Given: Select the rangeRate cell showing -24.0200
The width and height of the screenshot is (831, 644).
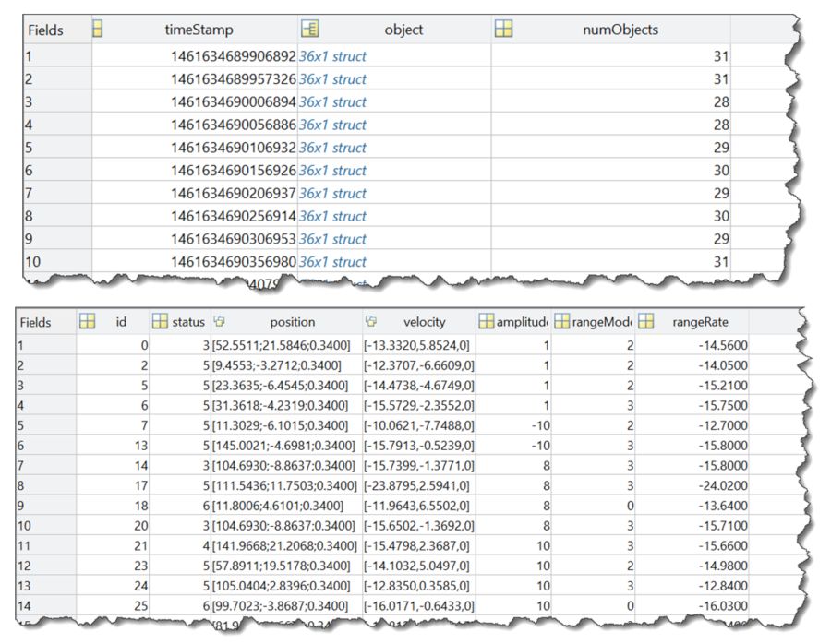Looking at the screenshot, I should point(692,485).
